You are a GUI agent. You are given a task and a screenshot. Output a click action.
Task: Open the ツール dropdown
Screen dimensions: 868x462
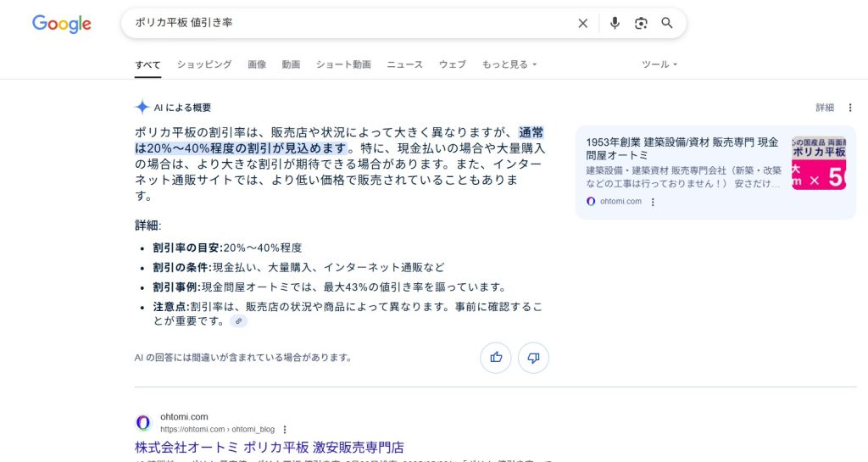(x=659, y=64)
